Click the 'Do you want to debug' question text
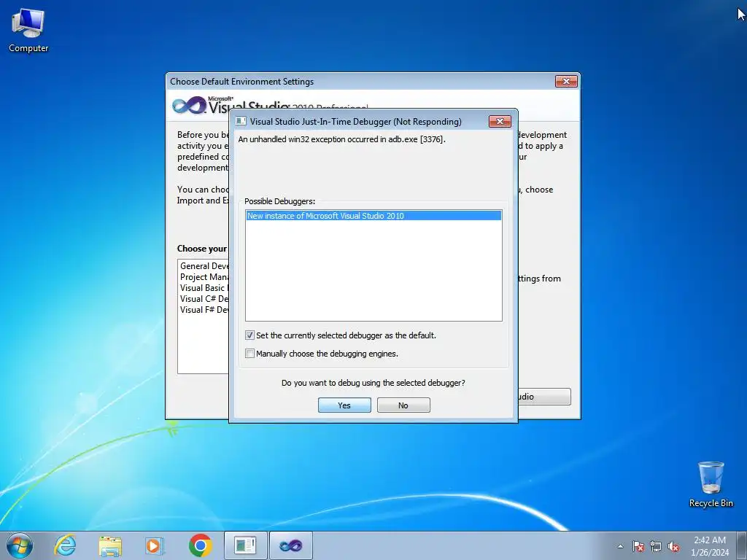Viewport: 747px width, 560px height. click(x=373, y=383)
